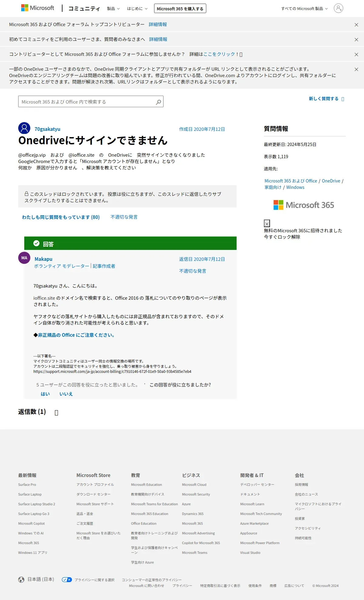
Task: Open Microsoft Education footer link
Action: click(x=147, y=485)
